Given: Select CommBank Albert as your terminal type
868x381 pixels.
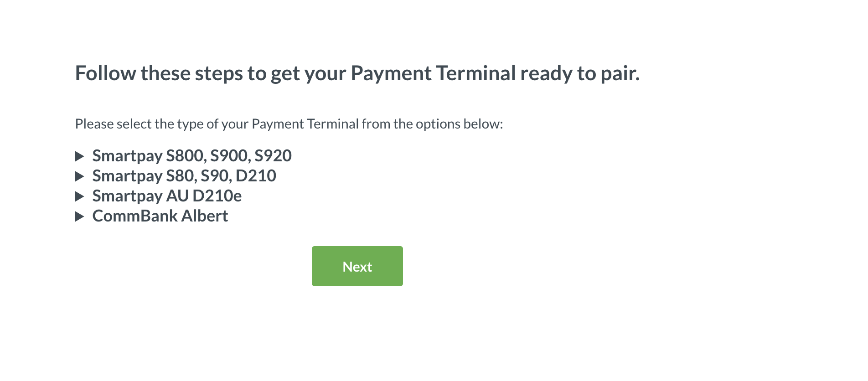Looking at the screenshot, I should (160, 216).
